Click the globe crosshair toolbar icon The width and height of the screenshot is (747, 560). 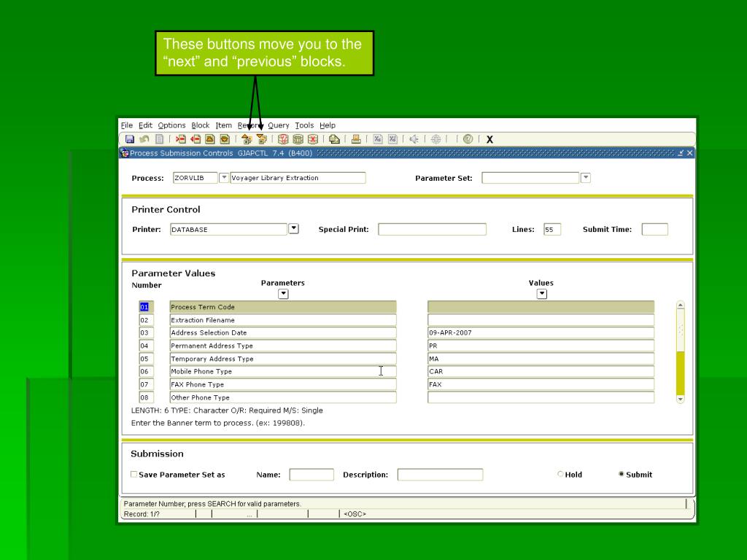436,139
